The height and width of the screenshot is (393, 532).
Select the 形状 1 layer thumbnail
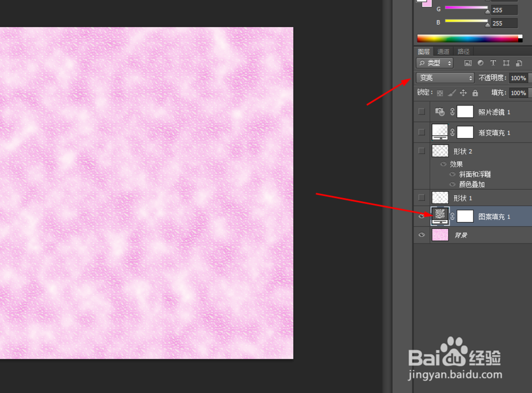[x=440, y=198]
